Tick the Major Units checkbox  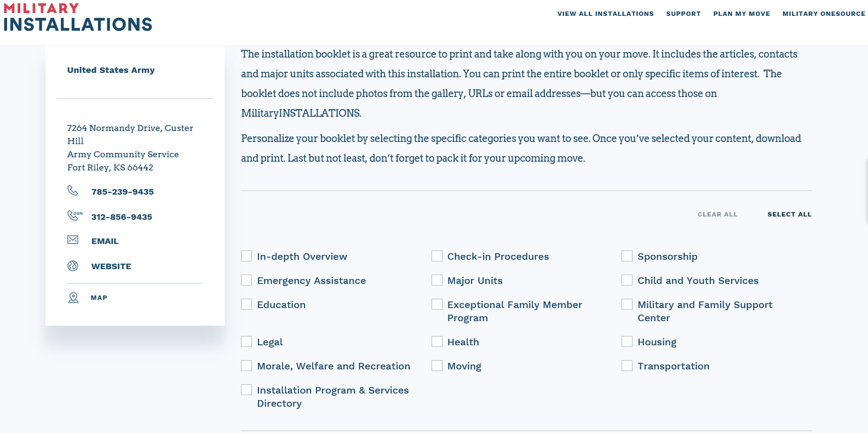(x=437, y=280)
